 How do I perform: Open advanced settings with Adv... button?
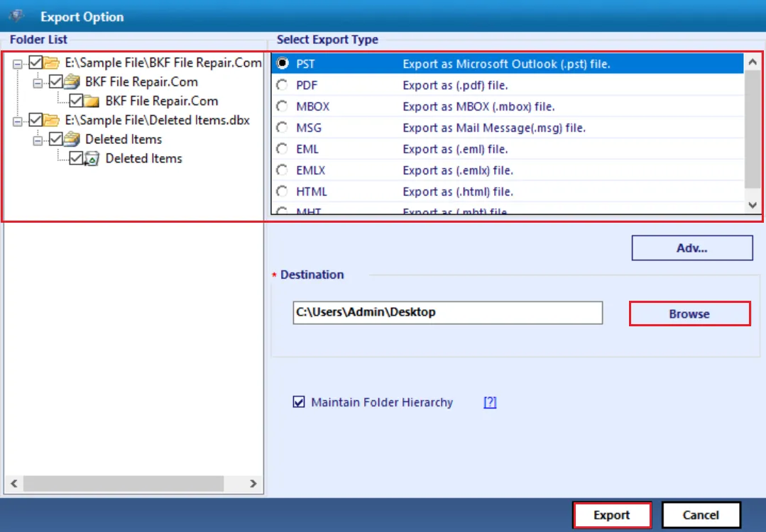click(x=691, y=248)
